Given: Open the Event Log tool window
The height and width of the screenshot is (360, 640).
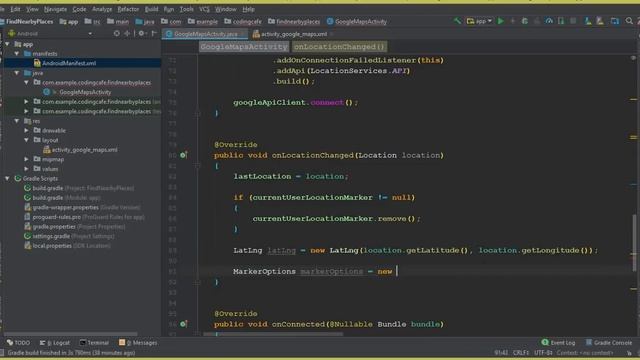Looking at the screenshot, I should pyautogui.click(x=558, y=343).
